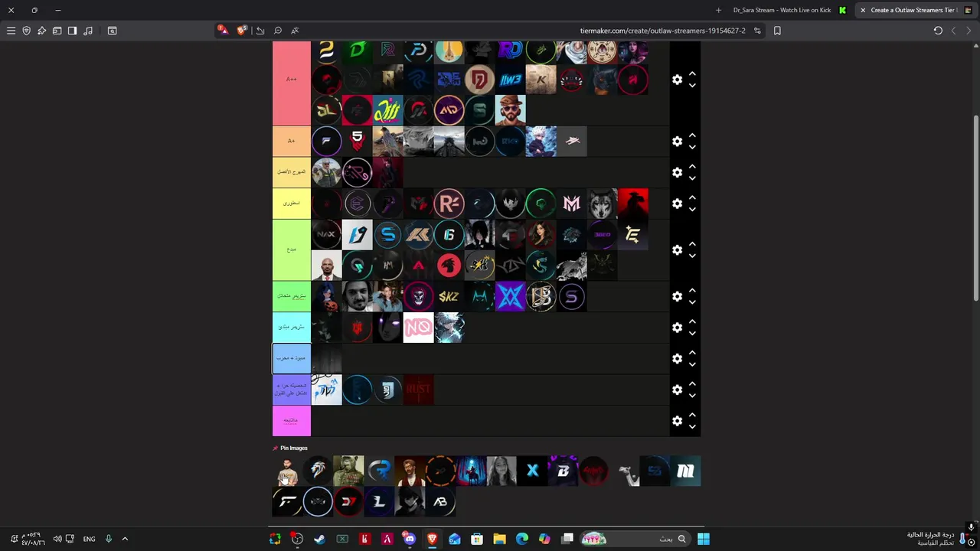Select the teal M logo in Pin Images

685,471
